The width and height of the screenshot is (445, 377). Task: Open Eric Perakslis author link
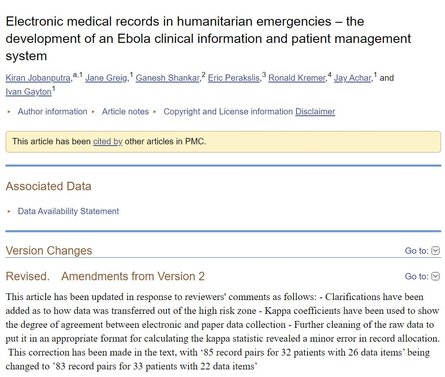234,78
